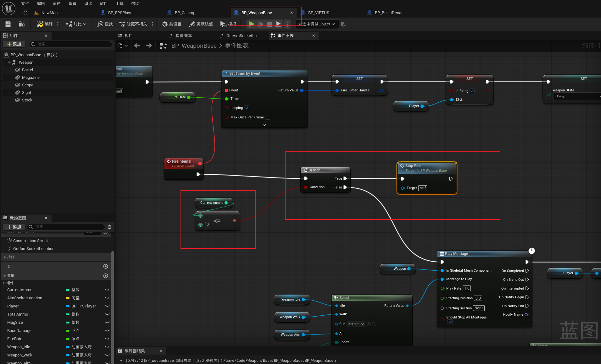601x364 pixels.
Task: Collapse the 变量 variables section
Action: (5, 276)
